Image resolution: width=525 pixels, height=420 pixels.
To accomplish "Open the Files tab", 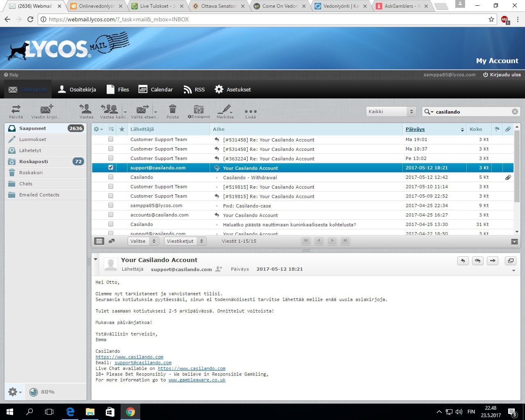I will 117,89.
